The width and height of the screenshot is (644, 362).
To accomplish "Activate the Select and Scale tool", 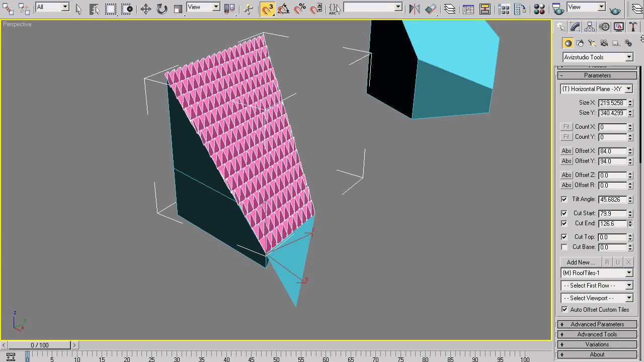I will tap(178, 9).
